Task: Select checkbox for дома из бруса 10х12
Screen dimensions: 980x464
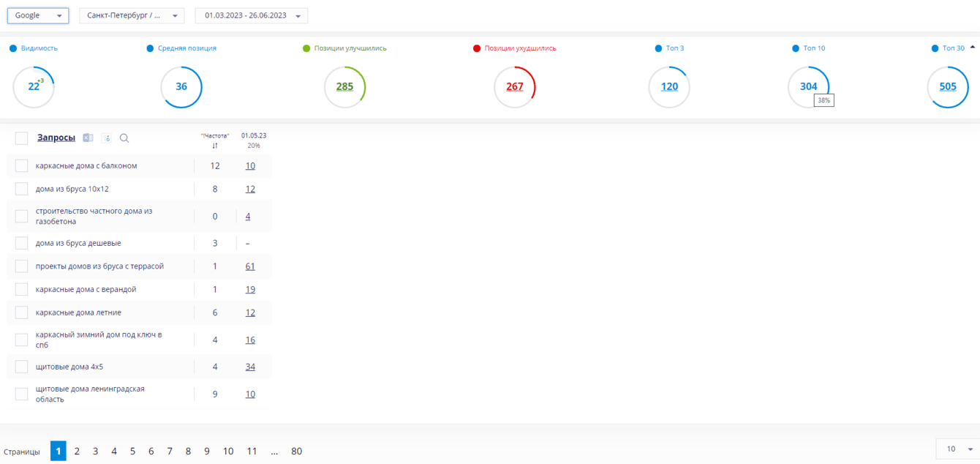Action: (21, 189)
